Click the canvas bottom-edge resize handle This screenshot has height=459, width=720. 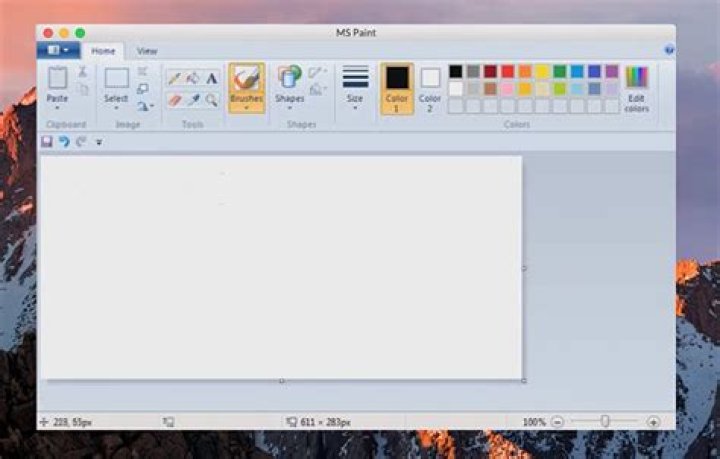282,381
